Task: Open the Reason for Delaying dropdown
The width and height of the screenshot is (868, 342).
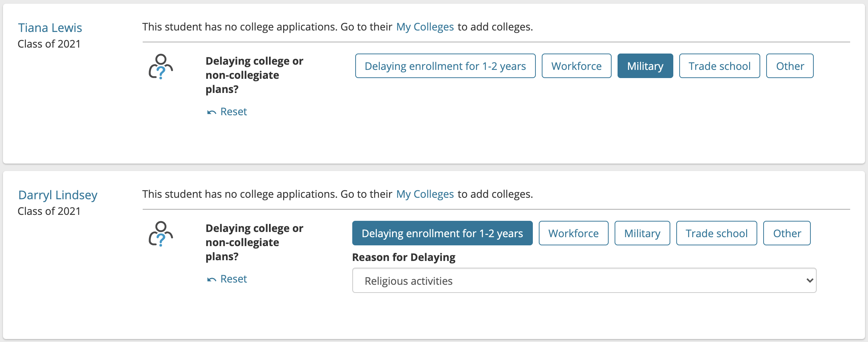Action: (584, 280)
